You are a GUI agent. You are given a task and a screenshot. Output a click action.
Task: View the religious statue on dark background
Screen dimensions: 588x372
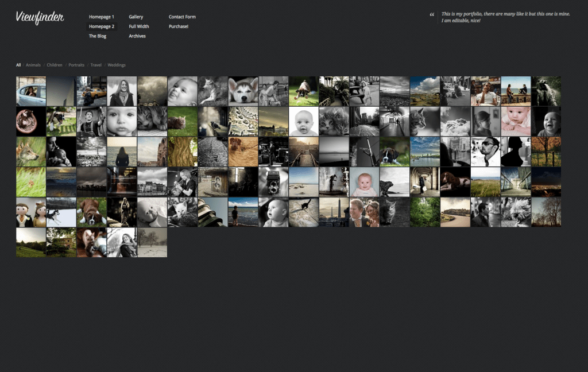[122, 212]
